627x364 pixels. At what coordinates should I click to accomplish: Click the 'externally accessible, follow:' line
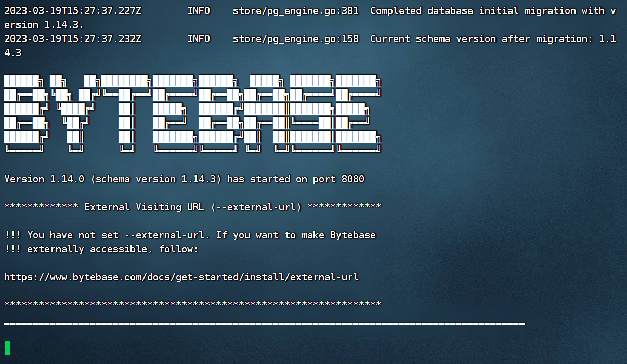101,249
